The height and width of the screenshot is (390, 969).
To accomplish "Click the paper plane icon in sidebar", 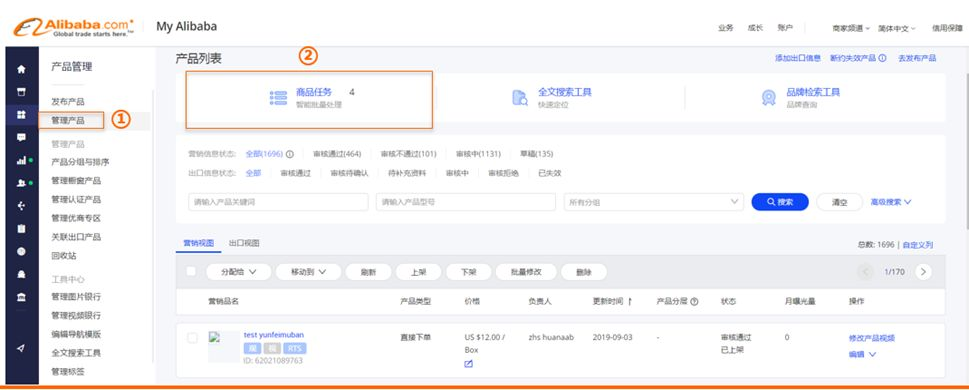I will tap(21, 349).
